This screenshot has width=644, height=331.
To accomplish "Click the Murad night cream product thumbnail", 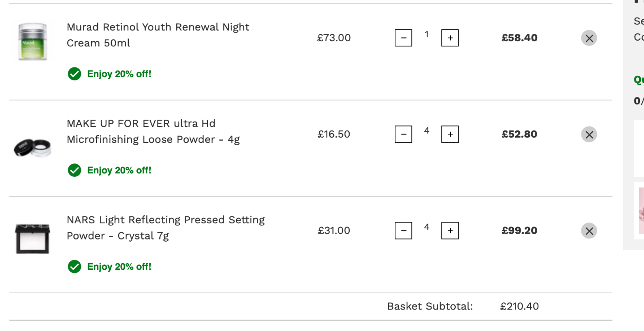I will coord(32,41).
